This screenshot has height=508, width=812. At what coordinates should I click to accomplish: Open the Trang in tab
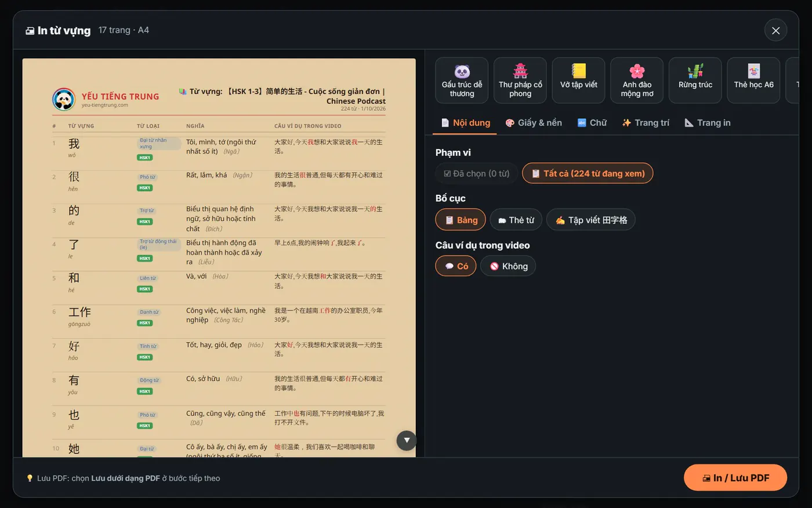(708, 123)
